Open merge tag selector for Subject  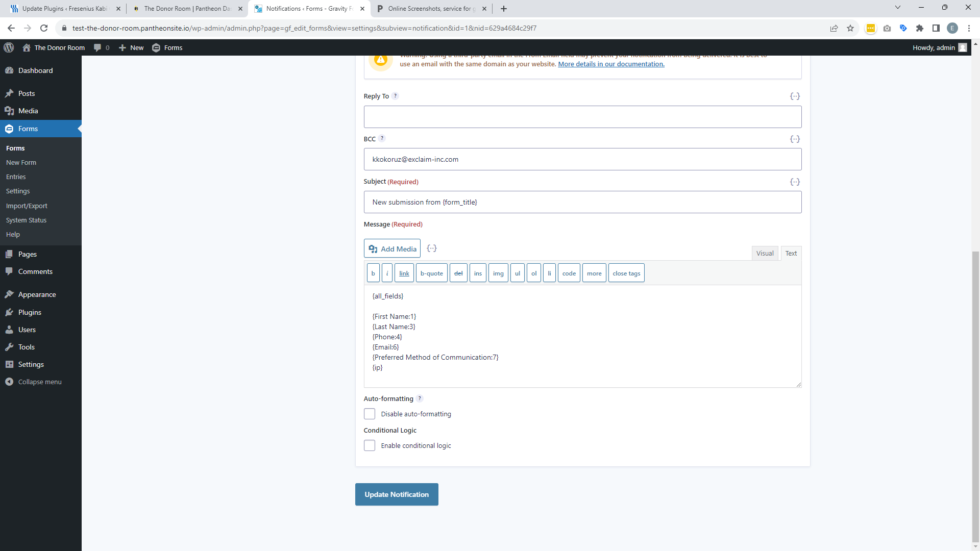[x=795, y=182]
